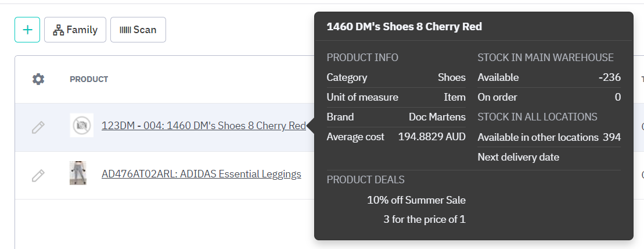Open 123DM - 004: 1460 DM's Shoes link
This screenshot has height=249, width=644.
pyautogui.click(x=203, y=126)
